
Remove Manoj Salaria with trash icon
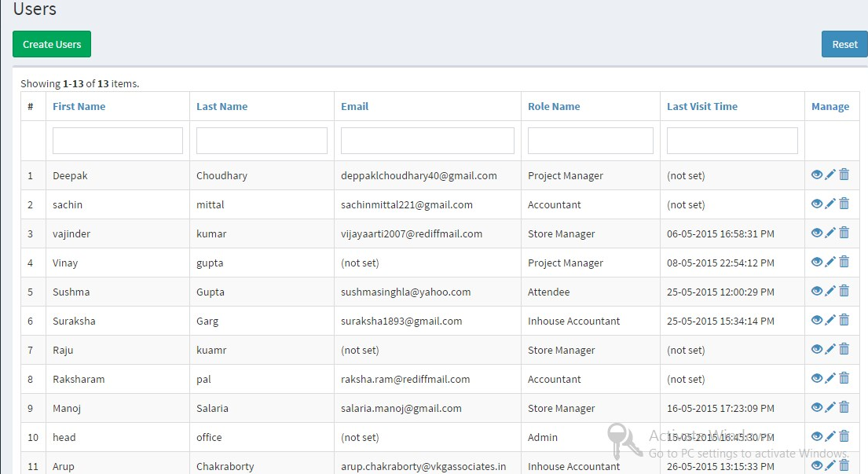844,407
